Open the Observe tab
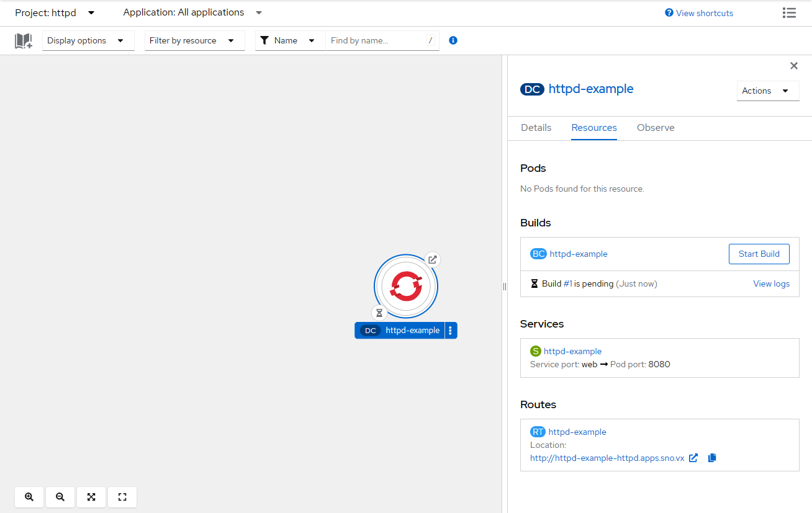Viewport: 812px width, 513px height. point(656,128)
